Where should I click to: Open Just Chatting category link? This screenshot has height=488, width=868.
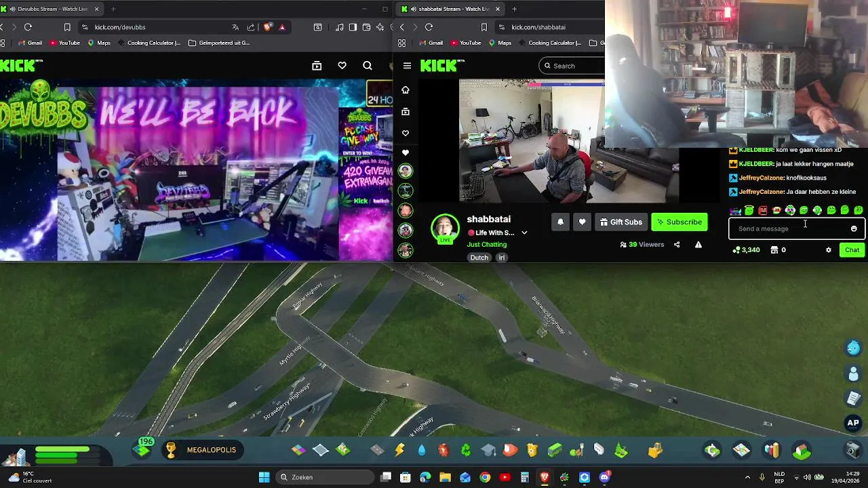click(486, 244)
